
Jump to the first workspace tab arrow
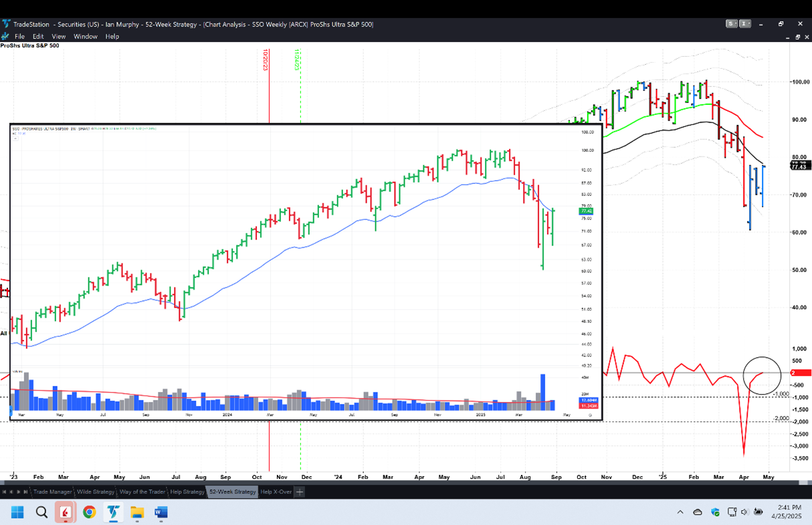tap(4, 492)
